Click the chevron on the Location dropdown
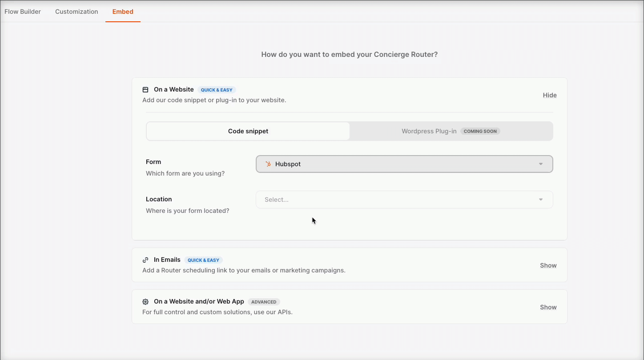 click(x=541, y=199)
